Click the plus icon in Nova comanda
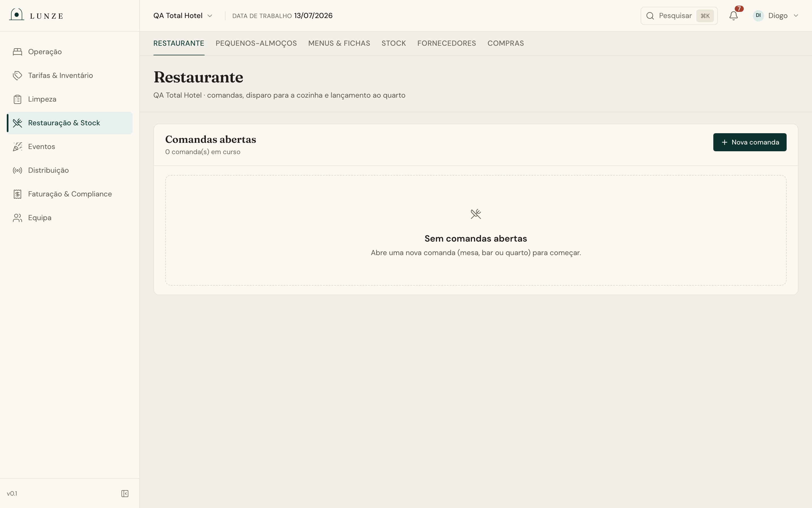 (724, 143)
